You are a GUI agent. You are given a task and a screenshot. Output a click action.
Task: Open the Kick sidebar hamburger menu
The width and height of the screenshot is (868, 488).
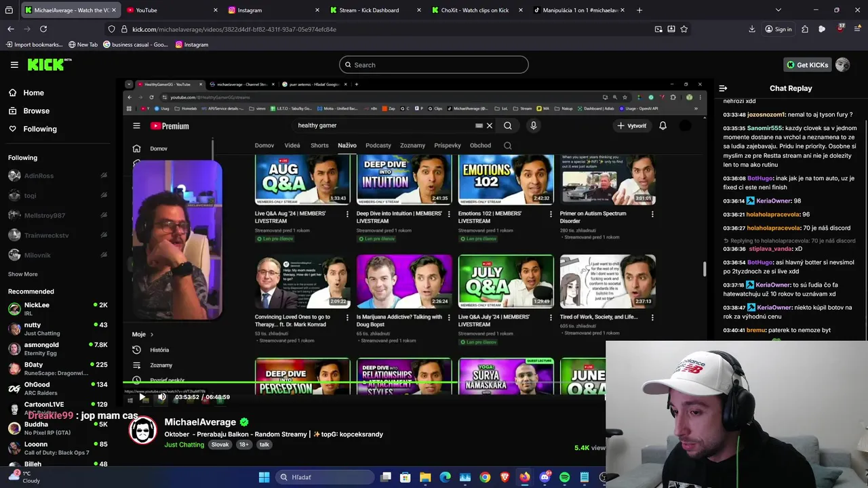pyautogui.click(x=14, y=64)
